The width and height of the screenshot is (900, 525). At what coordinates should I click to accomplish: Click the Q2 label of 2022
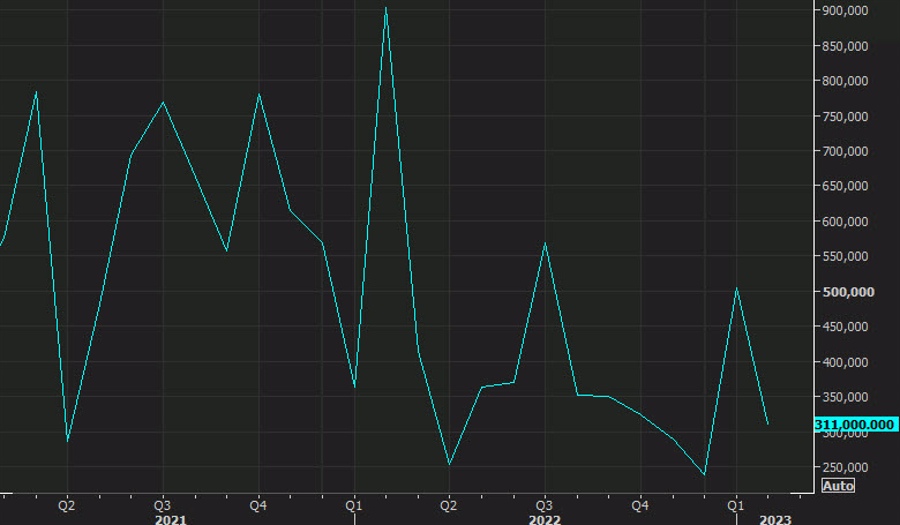point(448,505)
